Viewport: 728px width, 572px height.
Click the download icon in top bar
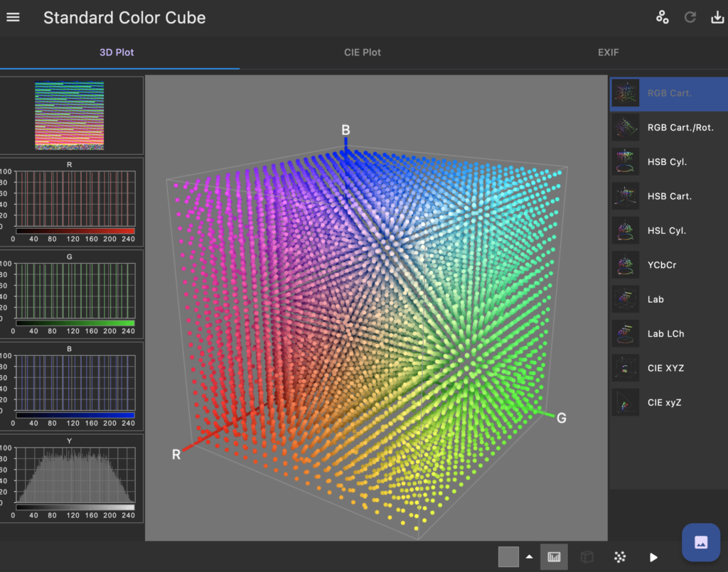(717, 18)
